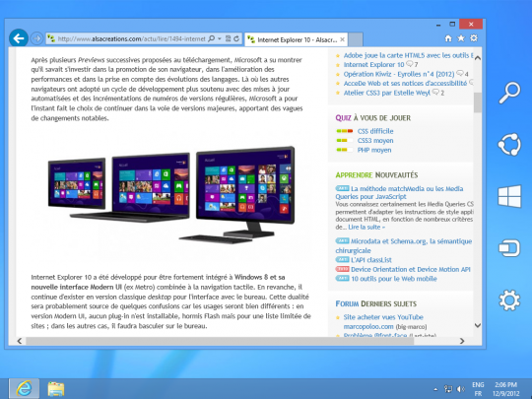Screen dimensions: 532x399
Task: Open Atelier CSS3 par Estelle Weyl link
Action: (x=387, y=93)
